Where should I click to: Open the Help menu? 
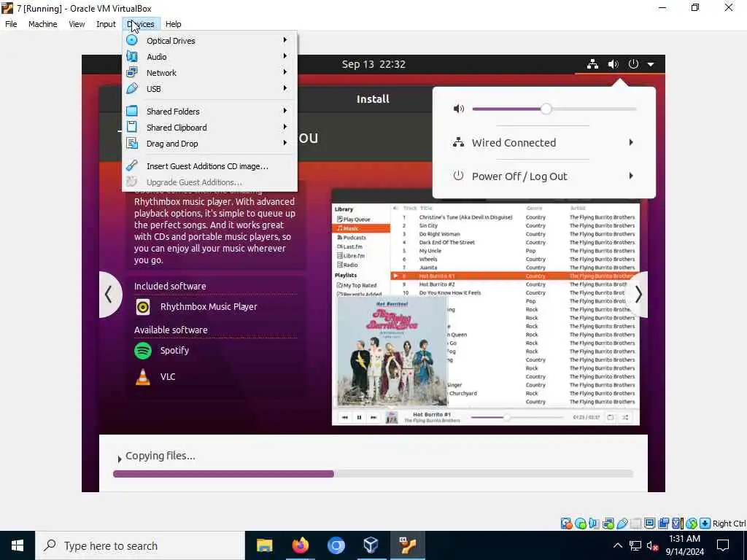click(174, 24)
